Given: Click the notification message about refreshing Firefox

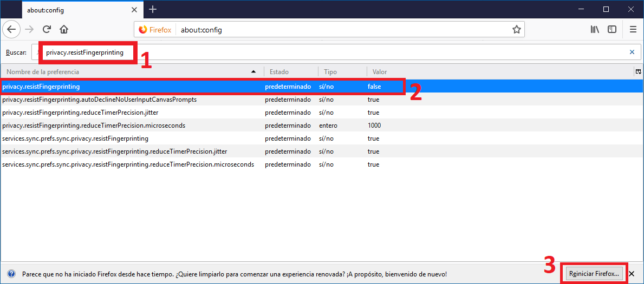Looking at the screenshot, I should point(234,274).
